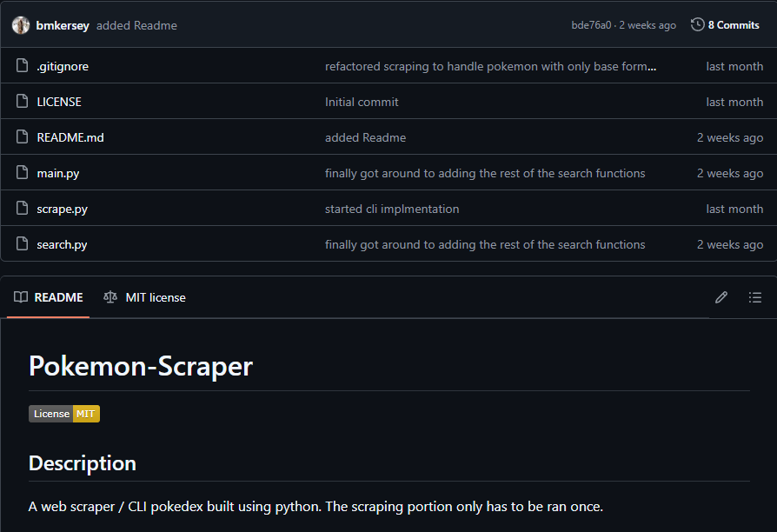Click the file icon beside .gitignore
The image size is (777, 532).
click(22, 65)
